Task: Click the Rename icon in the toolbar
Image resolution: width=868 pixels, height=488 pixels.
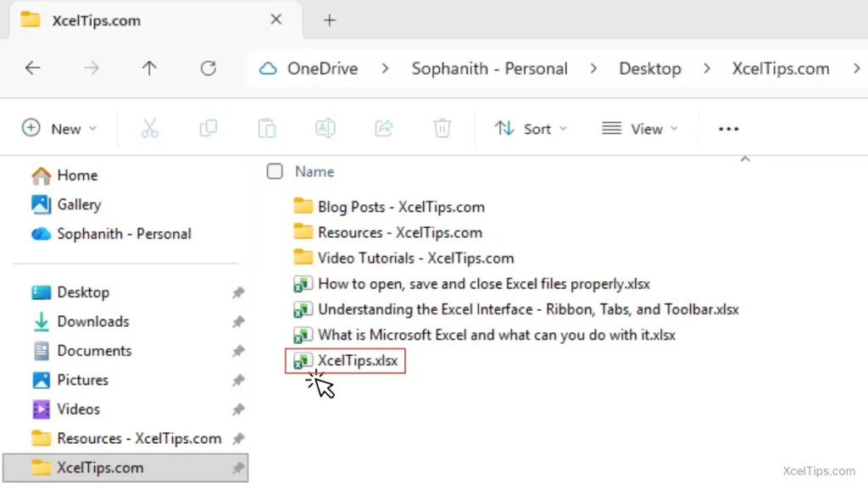Action: (325, 128)
